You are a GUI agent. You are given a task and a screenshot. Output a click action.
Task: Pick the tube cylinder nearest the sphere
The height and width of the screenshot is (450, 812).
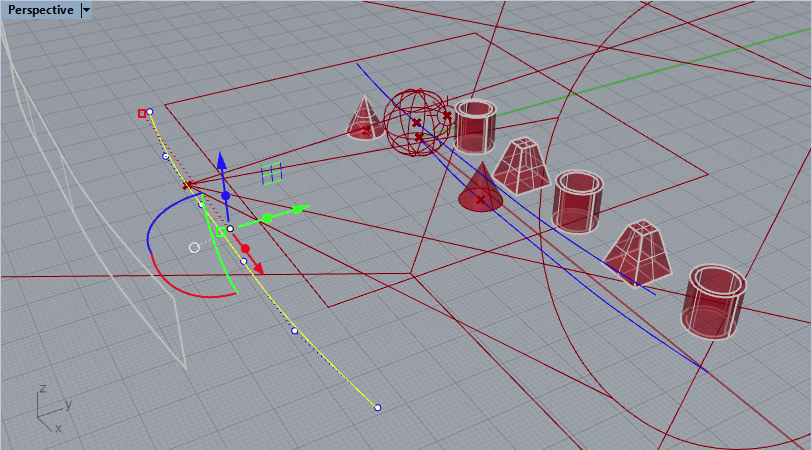tap(474, 126)
